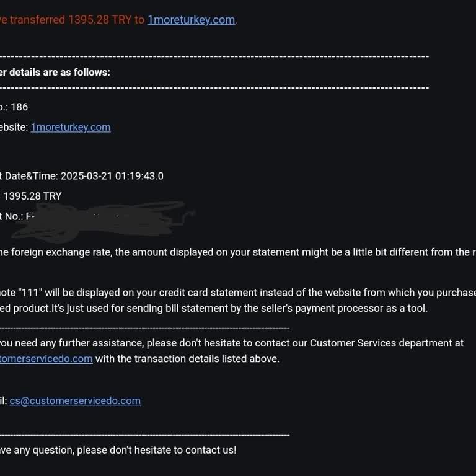Click the dashed divider below the email address
The height and width of the screenshot is (476, 476).
(143, 435)
